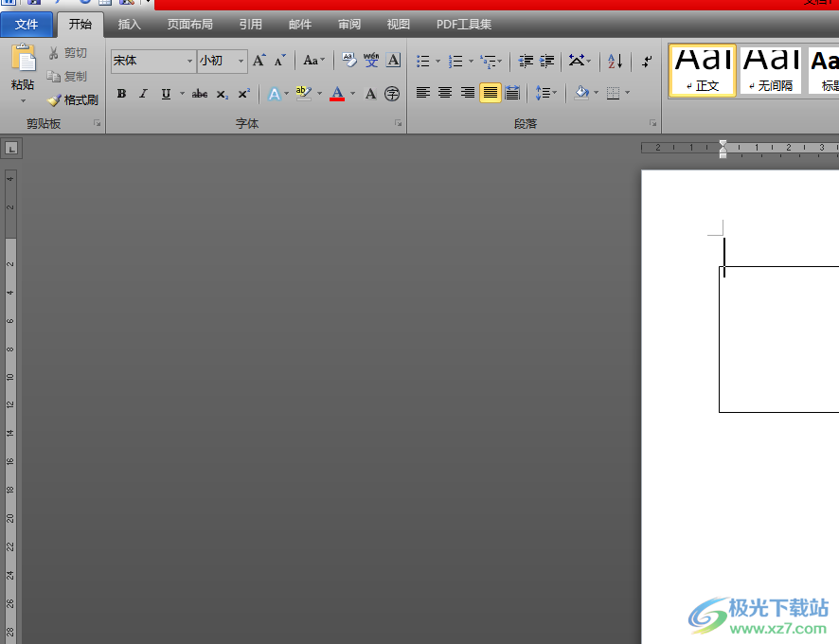Screen dimensions: 839x644
Task: Increase the paragraph indent
Action: 546,61
